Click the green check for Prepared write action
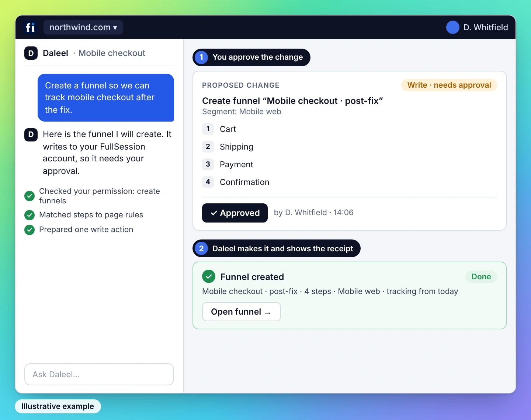The height and width of the screenshot is (420, 531). [x=29, y=230]
